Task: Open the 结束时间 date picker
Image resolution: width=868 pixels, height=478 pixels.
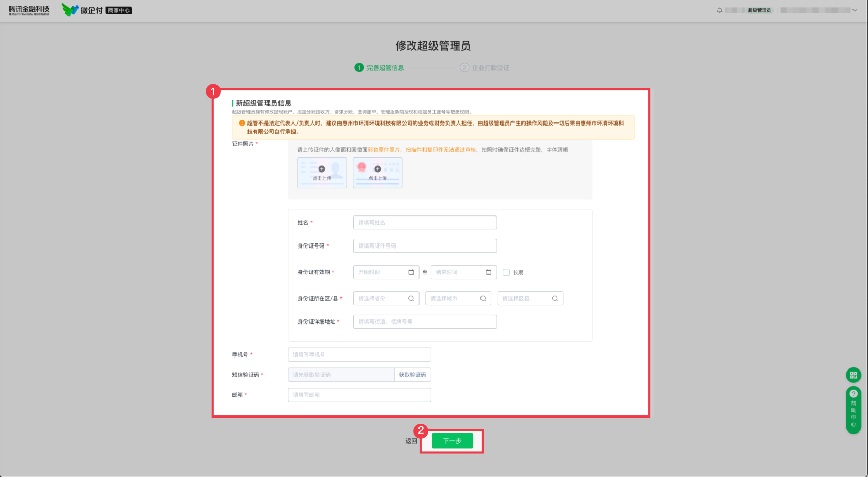Action: [463, 272]
